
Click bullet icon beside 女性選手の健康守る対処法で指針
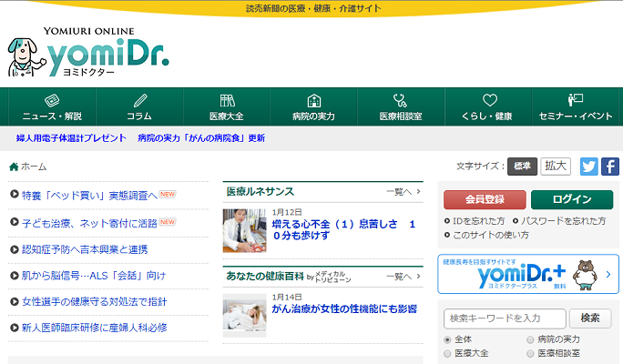15,302
